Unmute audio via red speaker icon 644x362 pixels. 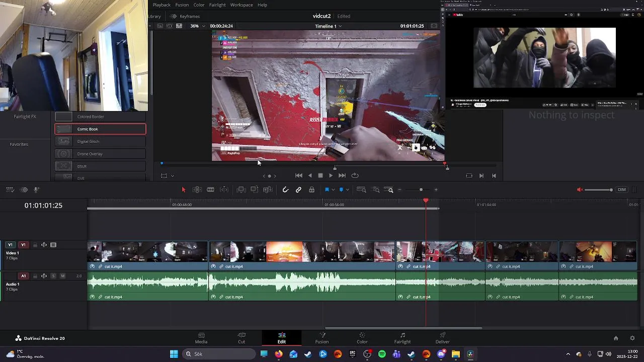[580, 190]
